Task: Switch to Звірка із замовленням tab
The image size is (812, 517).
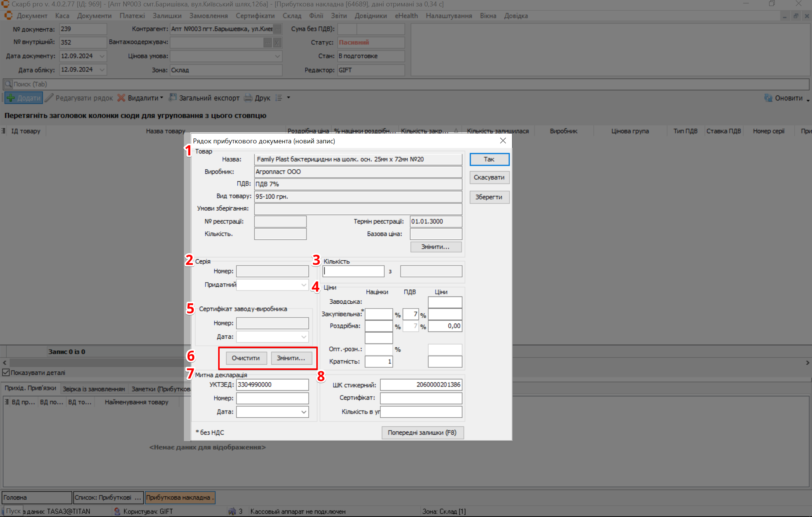Action: tap(94, 389)
